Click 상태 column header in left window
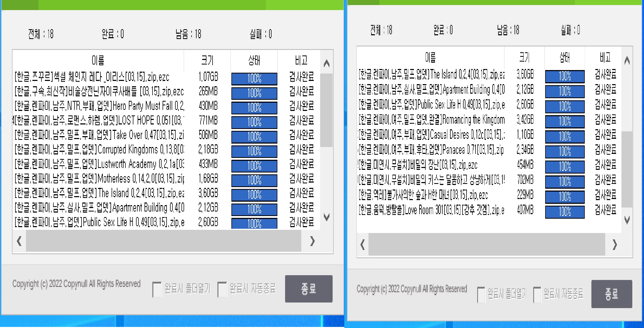 point(254,60)
